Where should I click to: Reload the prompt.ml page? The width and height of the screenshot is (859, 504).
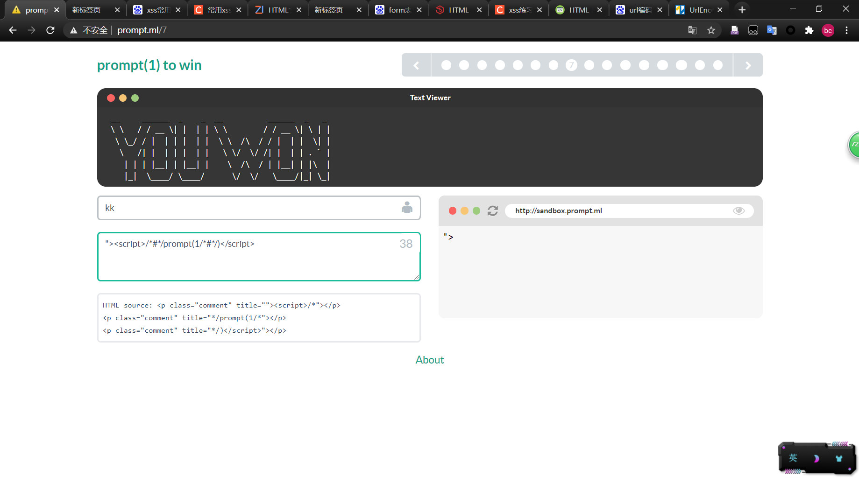click(50, 30)
